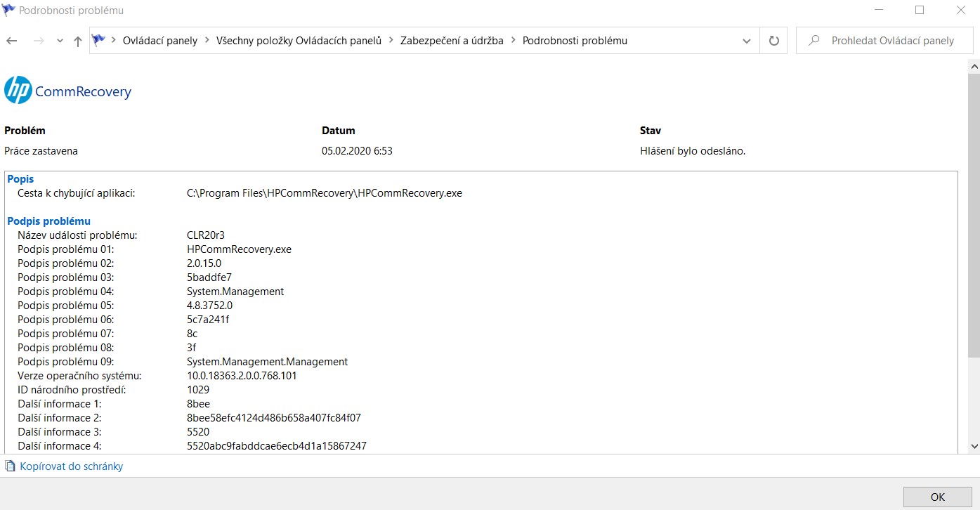Click the scrollbar up arrow
Viewport: 980px width, 510px height.
click(x=974, y=67)
